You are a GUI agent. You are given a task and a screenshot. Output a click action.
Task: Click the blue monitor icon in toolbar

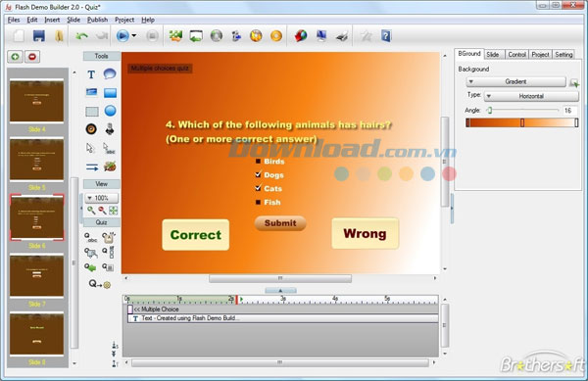point(321,36)
